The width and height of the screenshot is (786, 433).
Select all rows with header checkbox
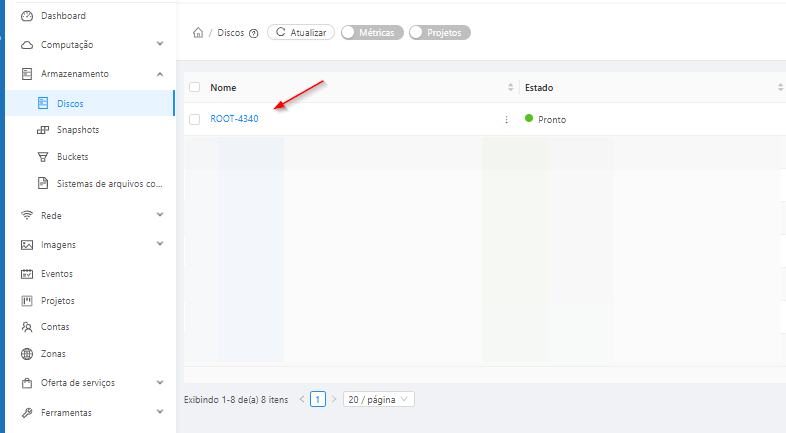point(195,88)
